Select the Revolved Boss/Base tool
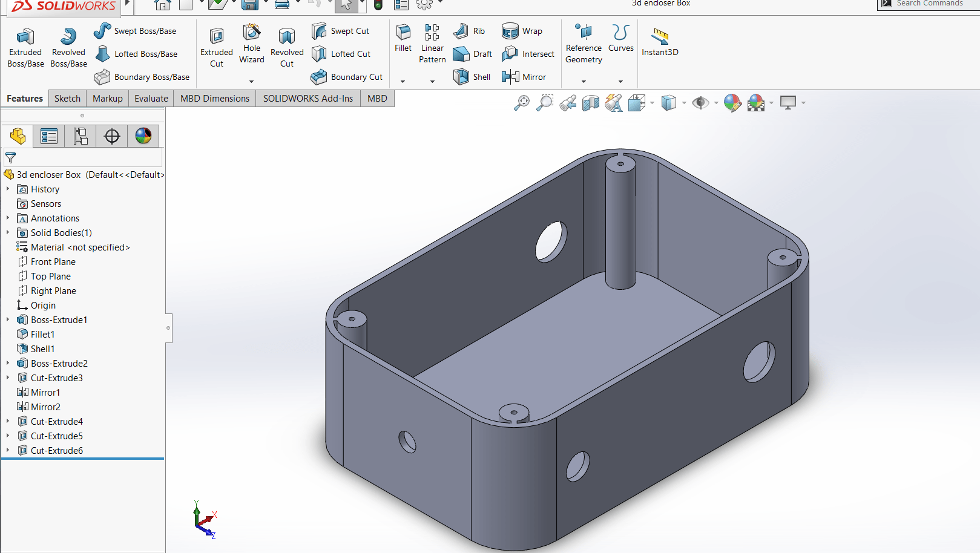980x553 pixels. pos(68,48)
